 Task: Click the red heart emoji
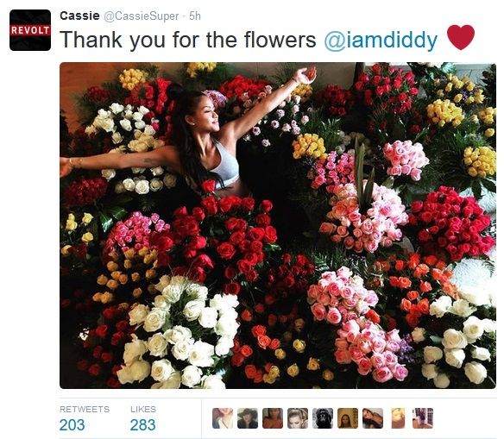click(461, 37)
